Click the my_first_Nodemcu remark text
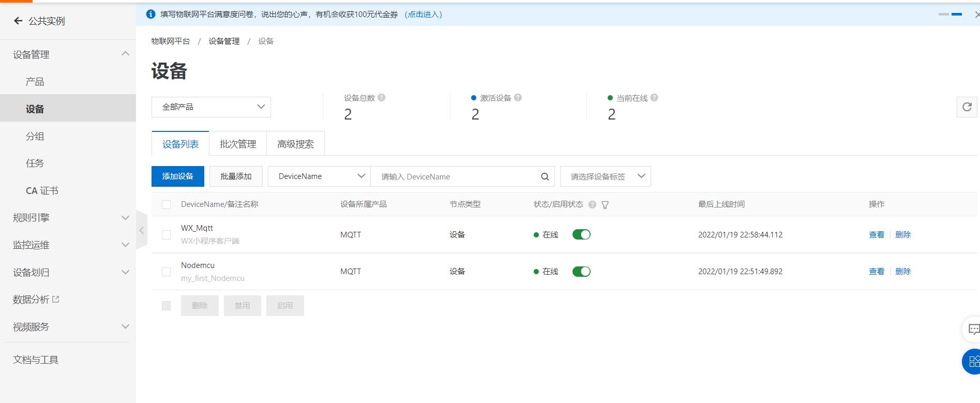The image size is (980, 403). (213, 278)
